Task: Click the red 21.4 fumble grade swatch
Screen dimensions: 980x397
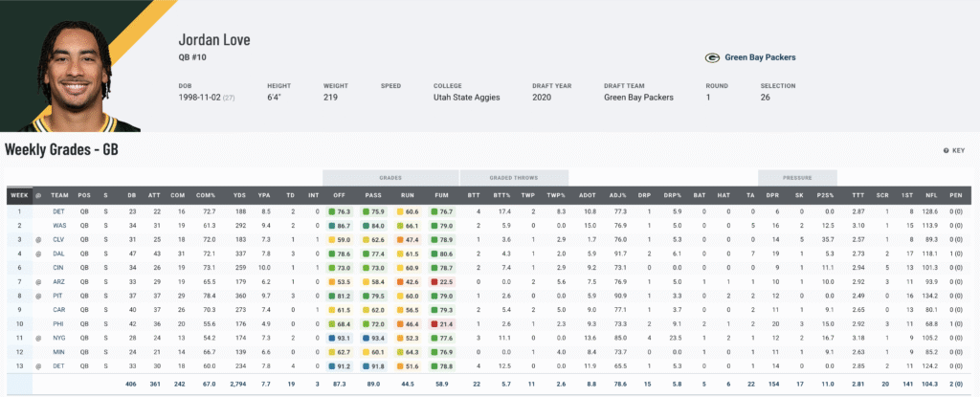Action: pos(436,324)
